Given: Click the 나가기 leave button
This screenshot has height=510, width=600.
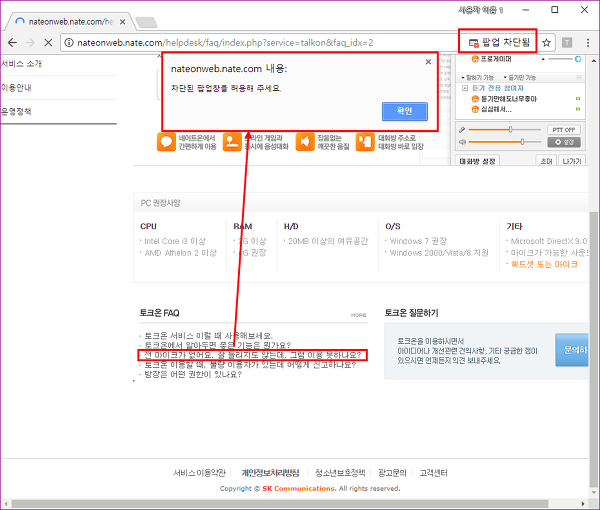Looking at the screenshot, I should pos(572,161).
